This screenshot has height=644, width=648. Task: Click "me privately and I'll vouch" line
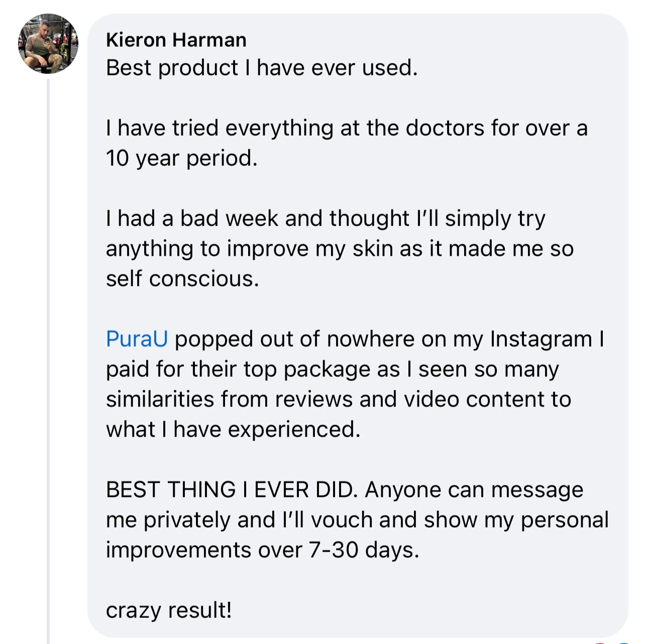(x=240, y=520)
